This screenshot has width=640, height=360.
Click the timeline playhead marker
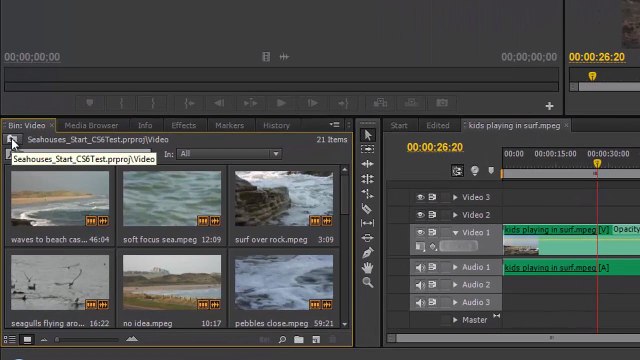click(597, 164)
